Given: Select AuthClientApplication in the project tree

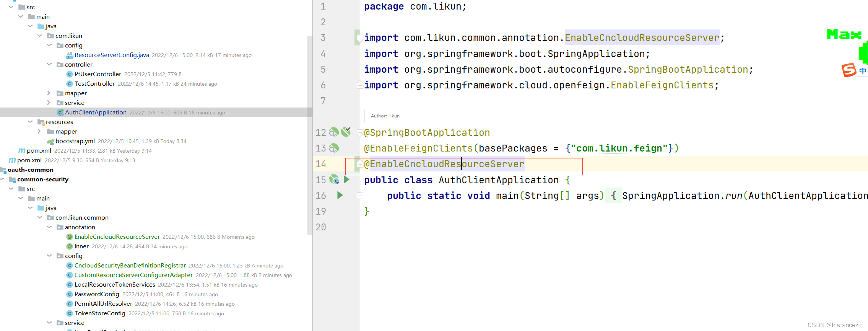Looking at the screenshot, I should click(x=96, y=112).
